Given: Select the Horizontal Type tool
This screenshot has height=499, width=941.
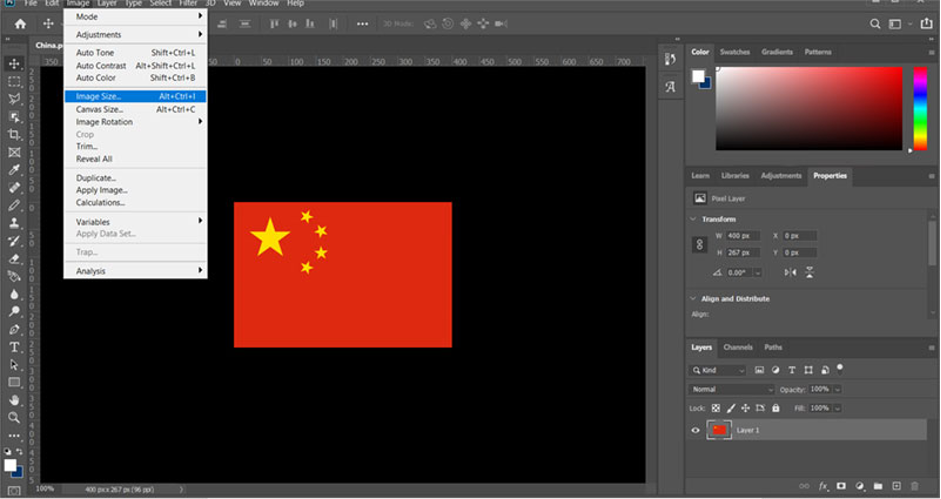Looking at the screenshot, I should point(14,347).
